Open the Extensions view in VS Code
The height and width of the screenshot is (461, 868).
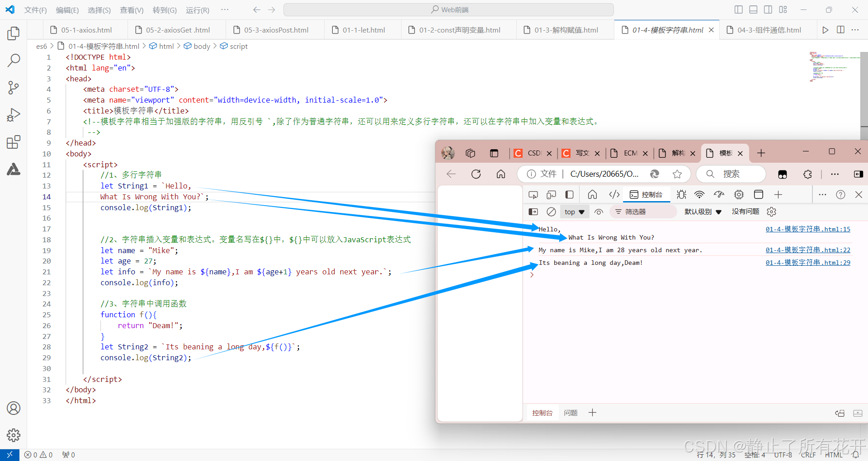pyautogui.click(x=14, y=142)
